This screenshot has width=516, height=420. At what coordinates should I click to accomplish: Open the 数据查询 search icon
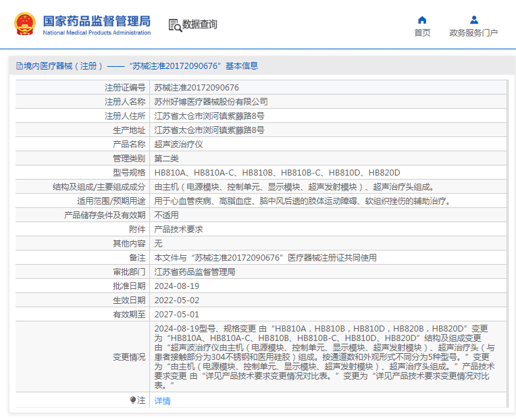tap(175, 26)
